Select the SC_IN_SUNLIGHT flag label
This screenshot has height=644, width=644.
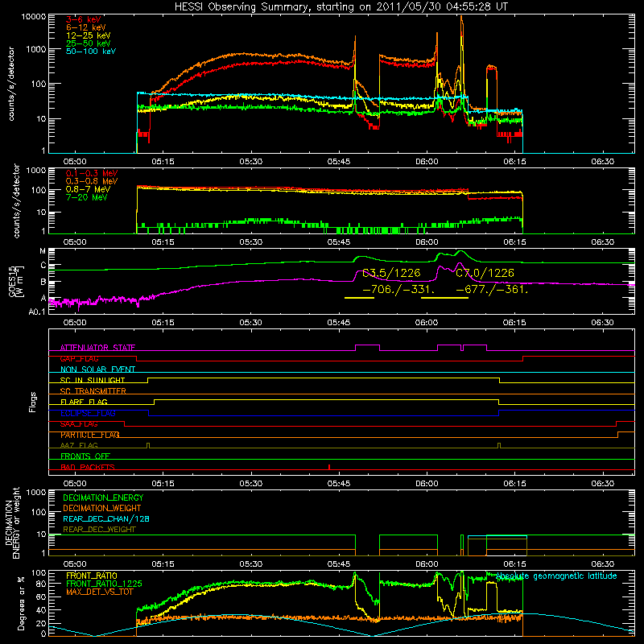click(93, 380)
